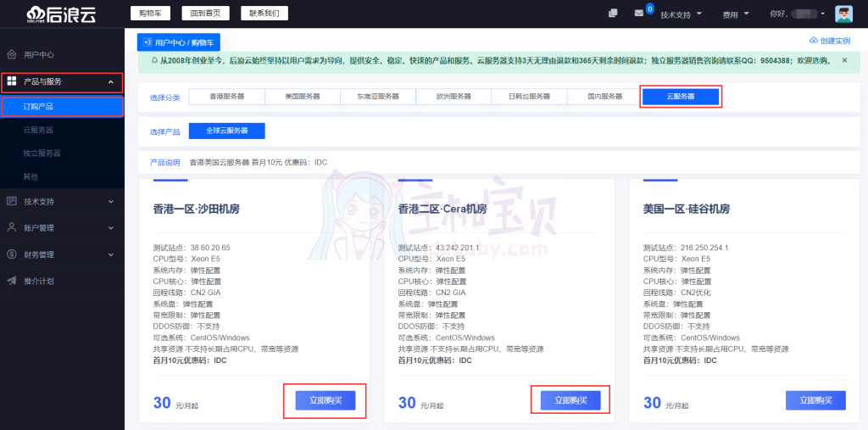Click the copy/windows icon in top bar
The height and width of the screenshot is (430, 868).
tap(613, 14)
